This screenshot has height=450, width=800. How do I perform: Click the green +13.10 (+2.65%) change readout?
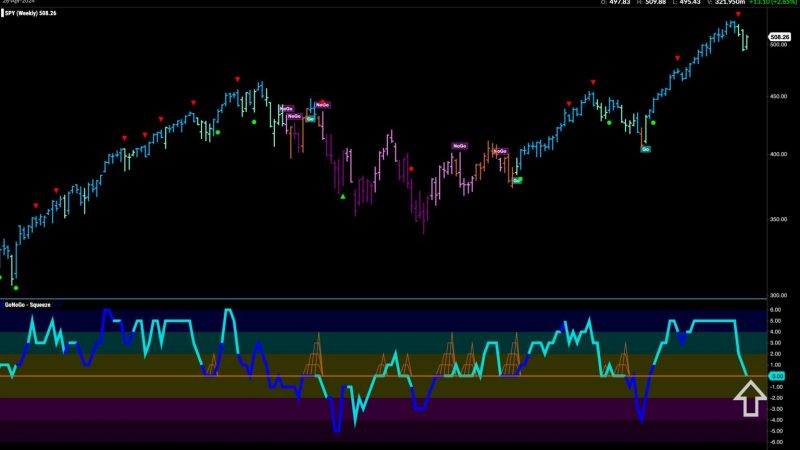click(x=773, y=3)
